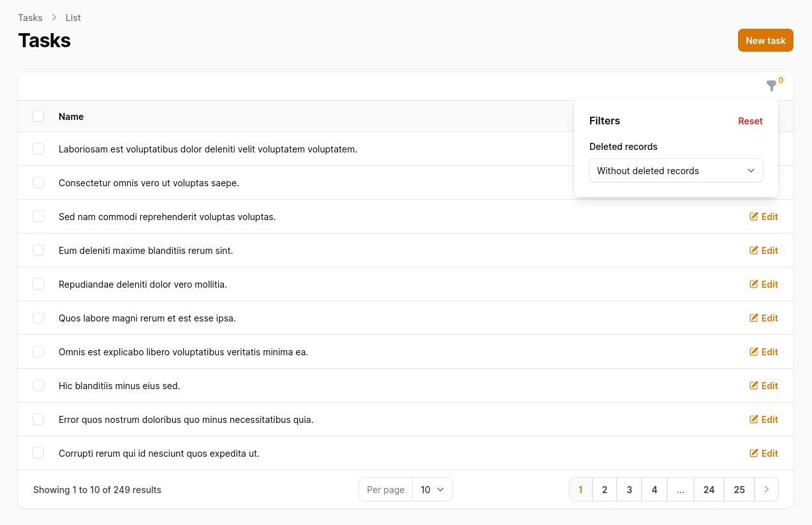Go to page 24

point(709,490)
